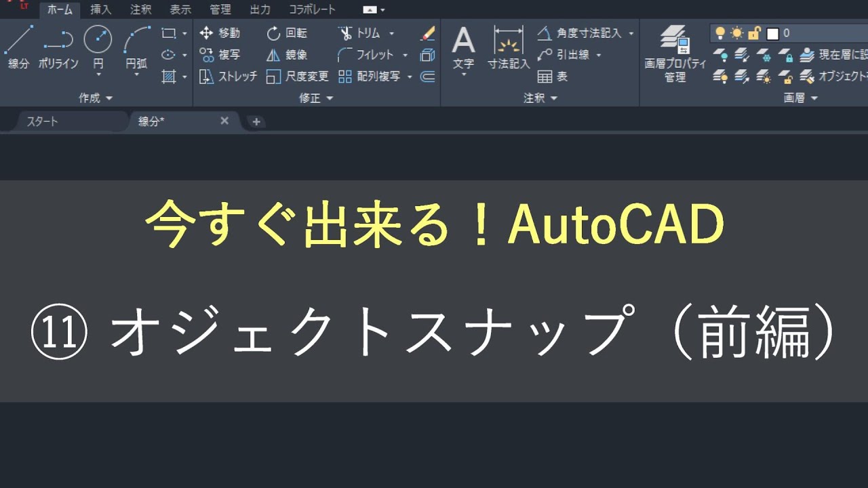Screen dimensions: 868x488
Task: Expand the 画層 panel
Action: (x=801, y=98)
